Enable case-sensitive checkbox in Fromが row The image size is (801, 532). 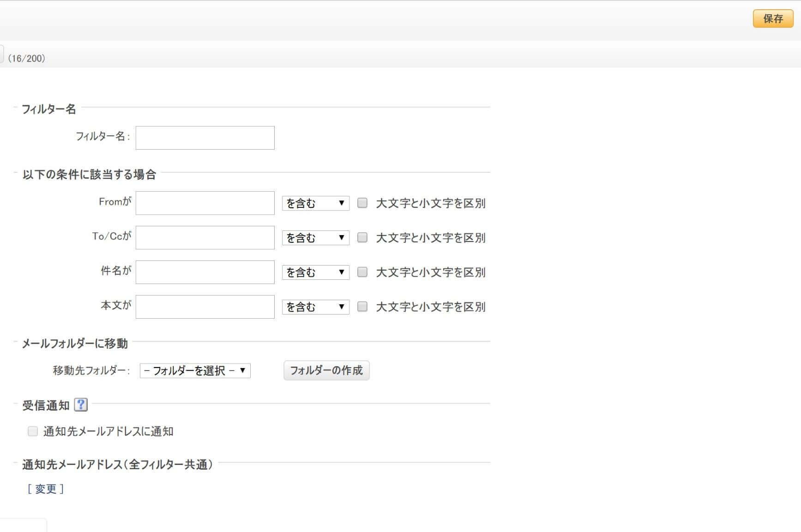click(x=362, y=203)
